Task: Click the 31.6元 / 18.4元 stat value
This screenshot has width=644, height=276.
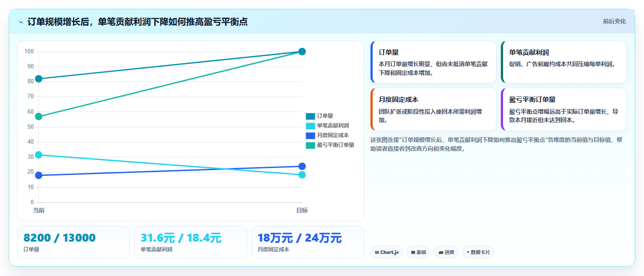Action: point(181,238)
